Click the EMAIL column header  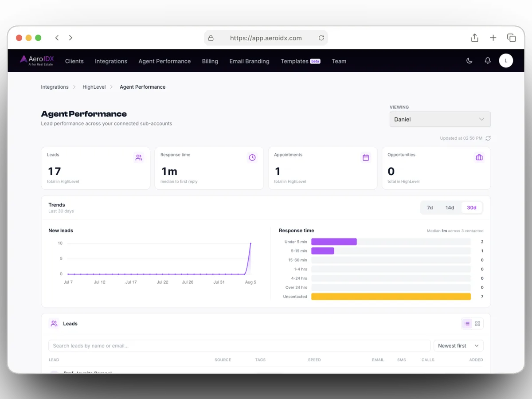(x=378, y=360)
